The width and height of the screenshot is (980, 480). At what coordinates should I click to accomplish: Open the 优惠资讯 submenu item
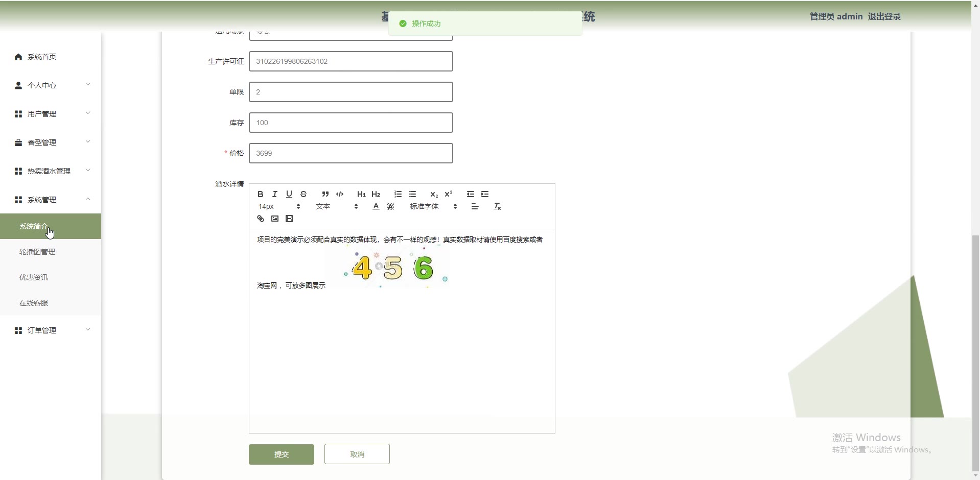pos(51,277)
